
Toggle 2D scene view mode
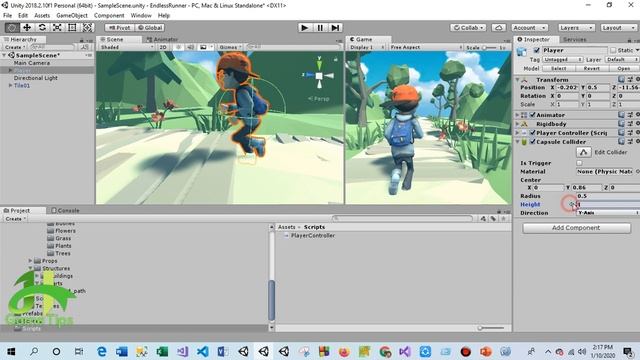click(163, 47)
